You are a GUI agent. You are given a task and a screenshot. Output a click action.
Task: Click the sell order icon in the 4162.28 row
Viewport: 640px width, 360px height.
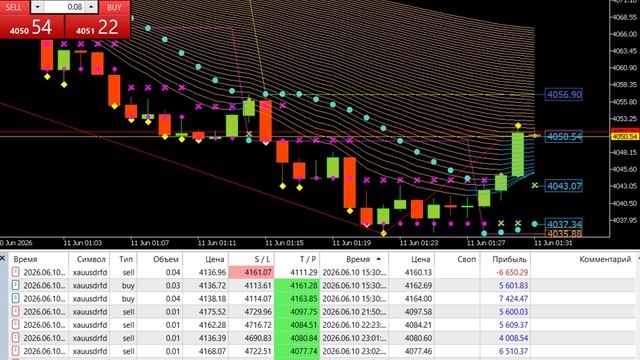pyautogui.click(x=16, y=324)
